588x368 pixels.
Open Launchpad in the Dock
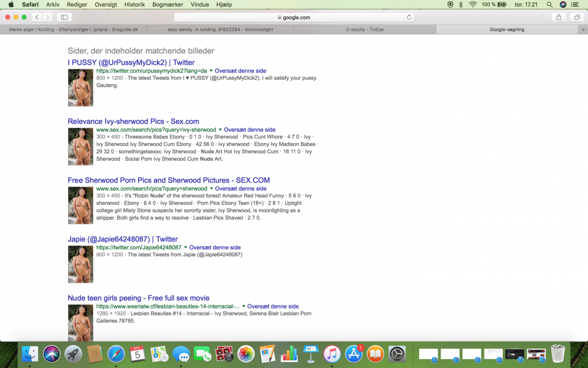tap(73, 354)
